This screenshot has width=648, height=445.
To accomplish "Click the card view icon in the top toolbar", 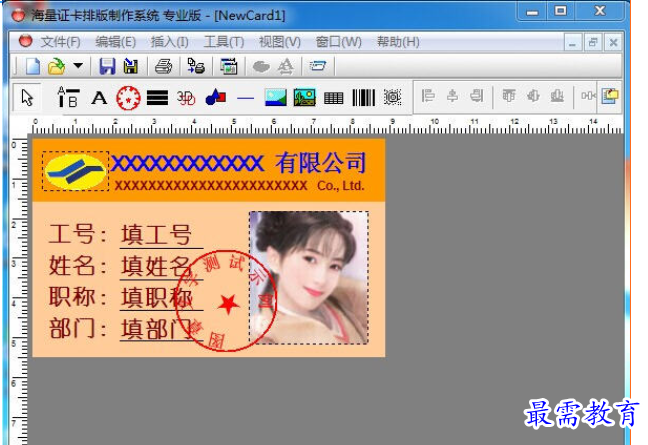I will pos(318,66).
